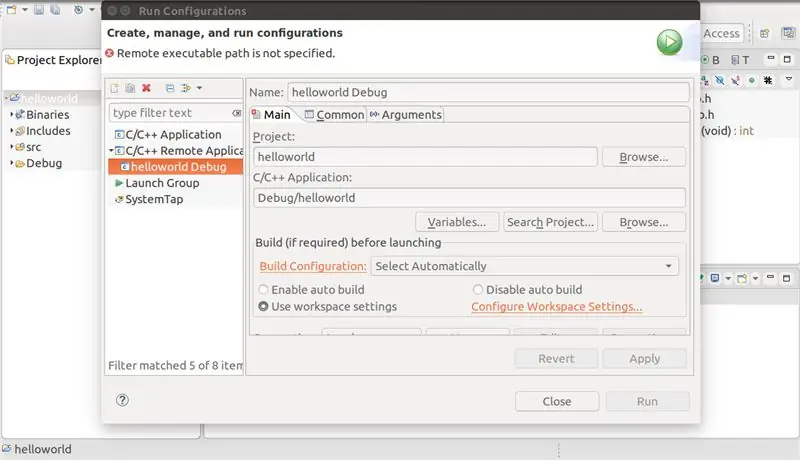This screenshot has height=460, width=800.
Task: Click the Save All icon in the Eclipse toolbar
Action: coord(55,10)
